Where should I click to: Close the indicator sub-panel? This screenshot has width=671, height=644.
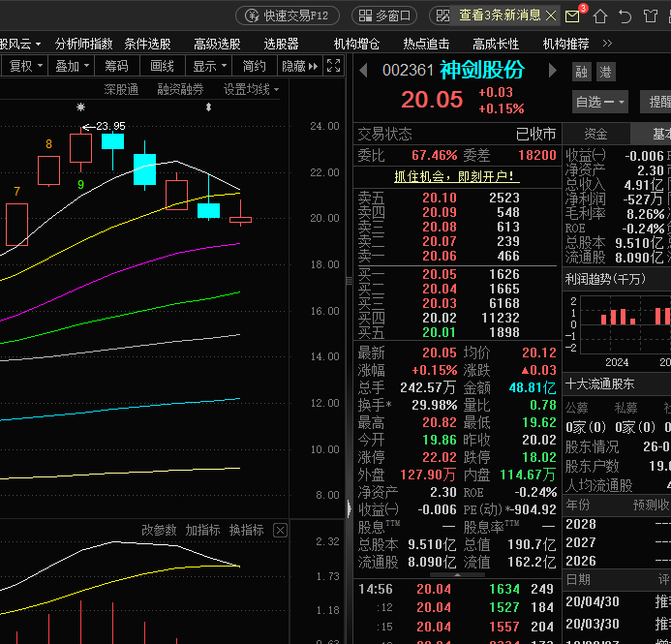tap(280, 531)
